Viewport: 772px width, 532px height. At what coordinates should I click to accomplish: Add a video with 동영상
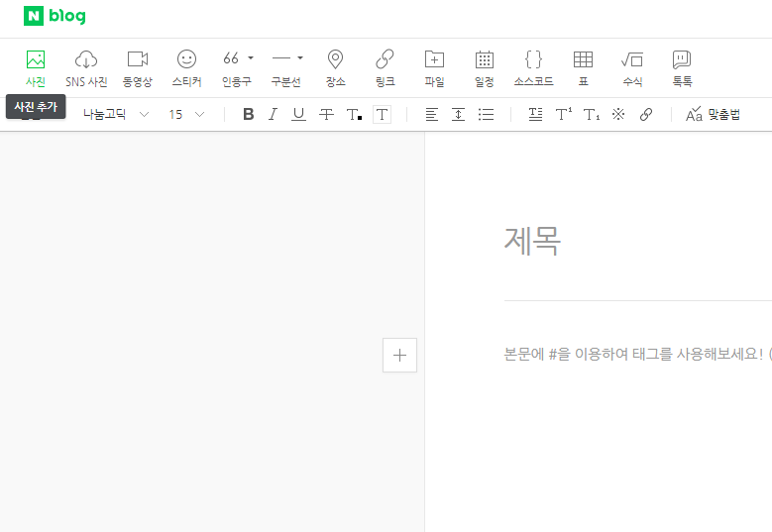pyautogui.click(x=138, y=68)
